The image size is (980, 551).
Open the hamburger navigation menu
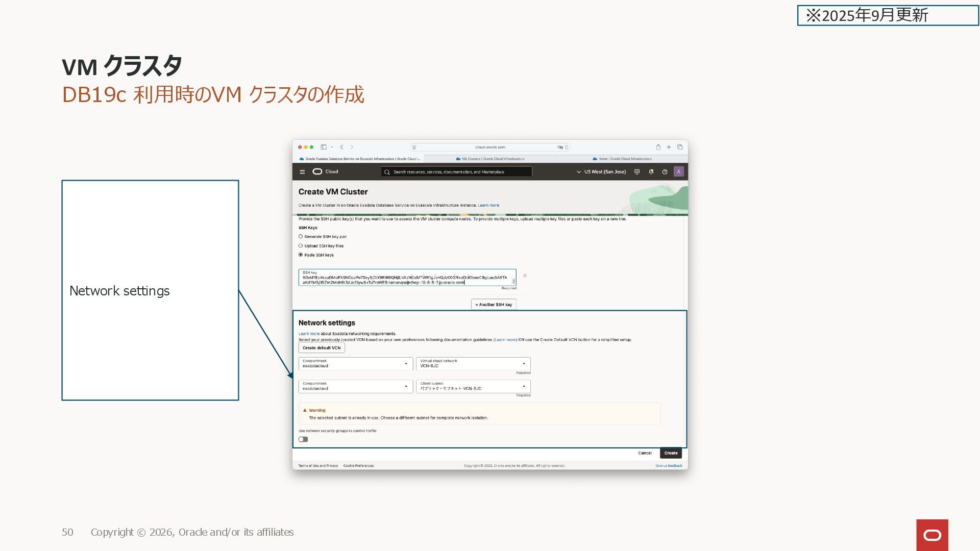coord(302,172)
